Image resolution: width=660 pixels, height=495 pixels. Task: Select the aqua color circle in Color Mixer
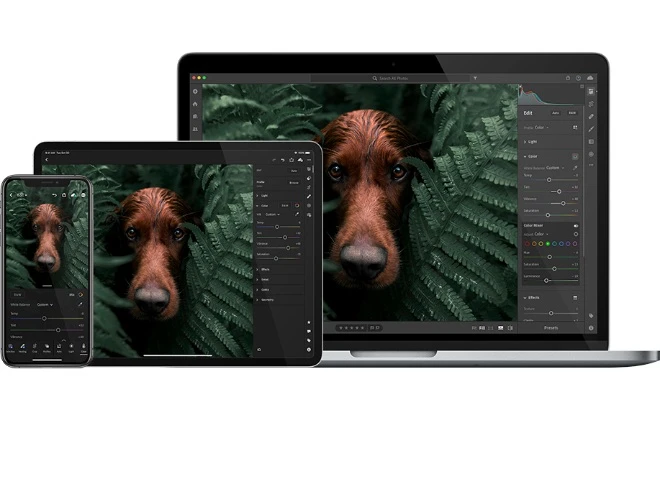point(554,243)
